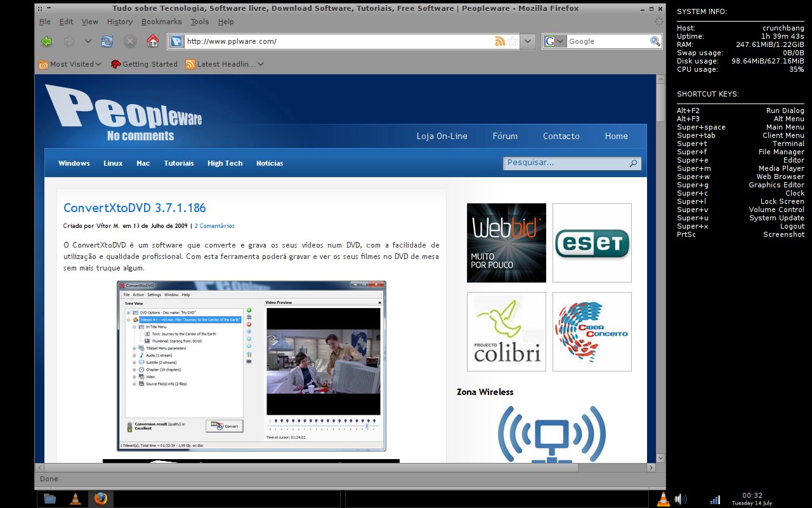Open the 2 Comentários link
The image size is (812, 508).
click(x=214, y=225)
